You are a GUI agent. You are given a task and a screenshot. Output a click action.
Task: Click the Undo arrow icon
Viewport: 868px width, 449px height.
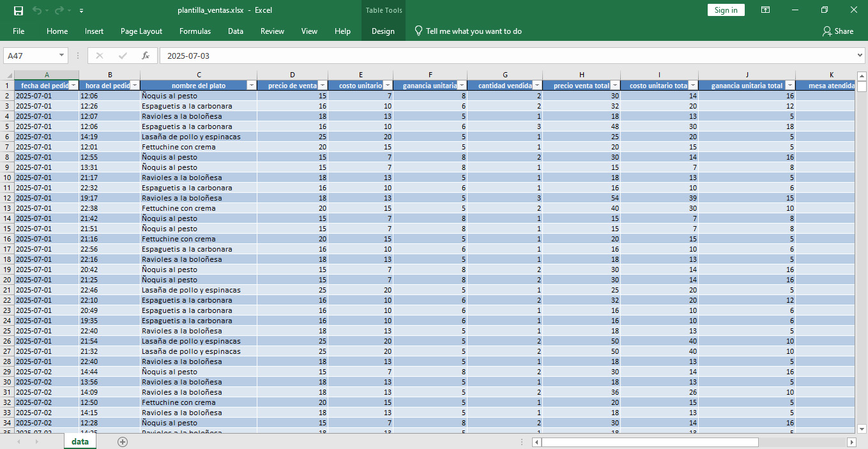coord(37,10)
